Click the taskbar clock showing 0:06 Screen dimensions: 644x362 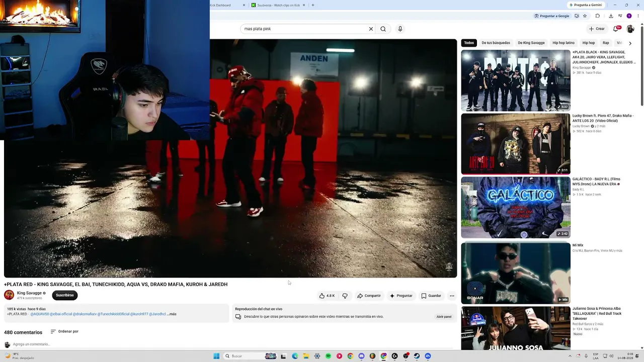[624, 356]
